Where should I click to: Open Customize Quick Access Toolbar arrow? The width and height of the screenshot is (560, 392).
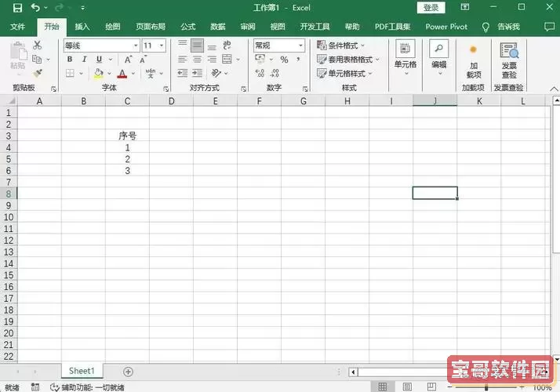pos(82,8)
